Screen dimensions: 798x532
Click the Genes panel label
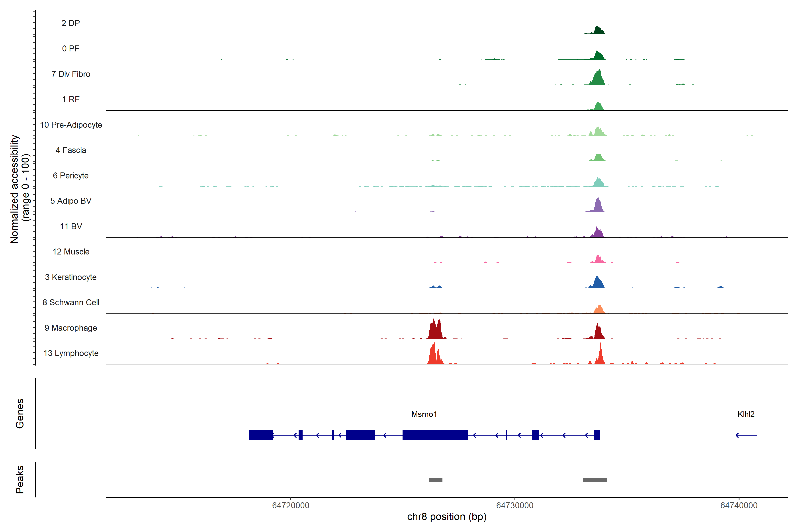click(20, 414)
